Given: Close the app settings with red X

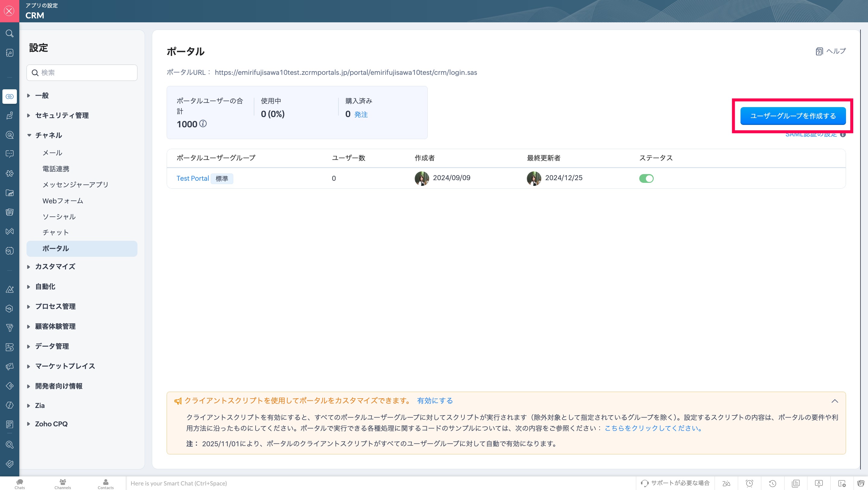Looking at the screenshot, I should [x=9, y=11].
